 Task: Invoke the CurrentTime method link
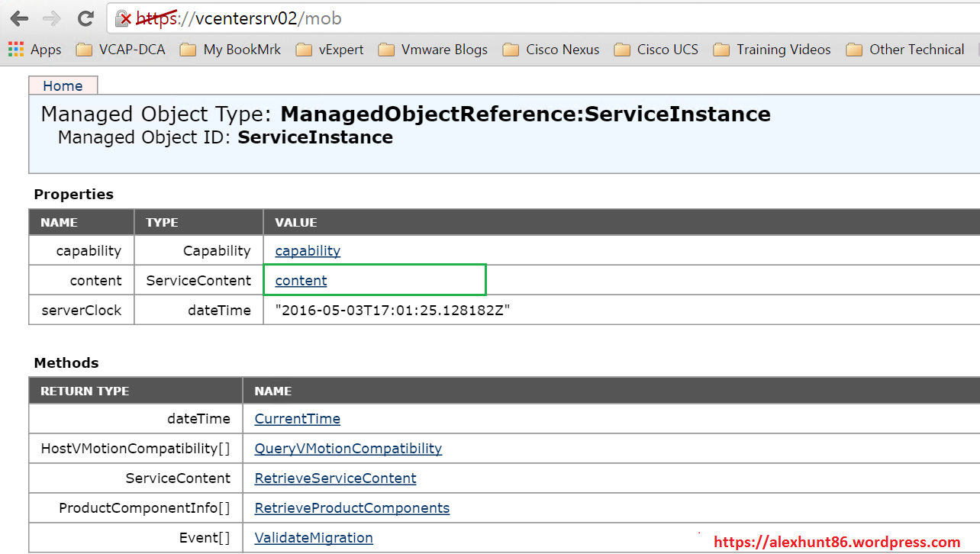coord(297,419)
